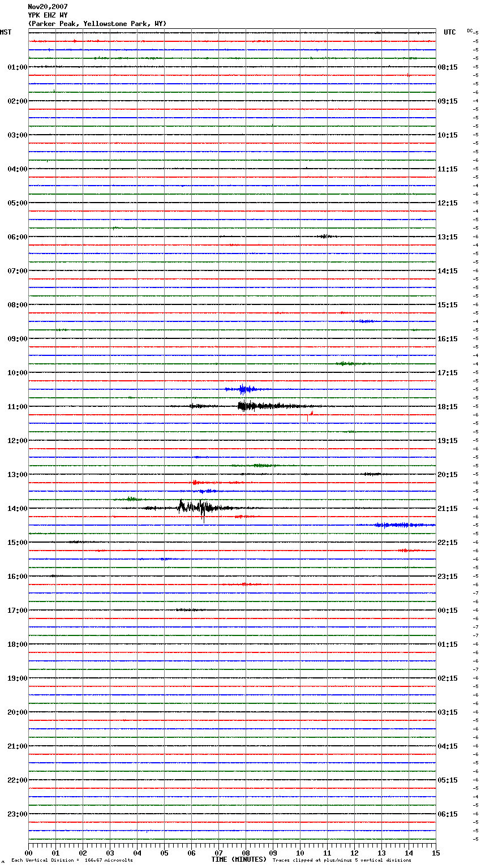Select the 10:00 MST time label
The image size is (481, 868).
click(x=17, y=373)
